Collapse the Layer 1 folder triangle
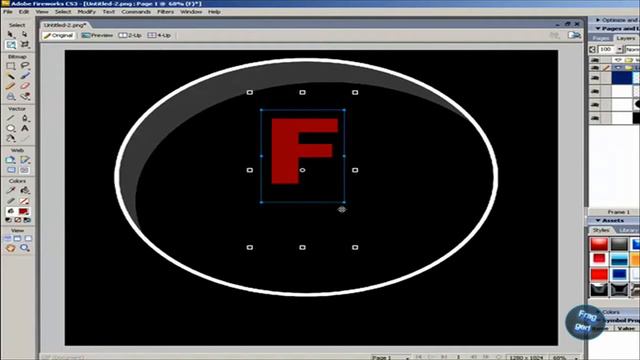The image size is (640, 360). (618, 68)
